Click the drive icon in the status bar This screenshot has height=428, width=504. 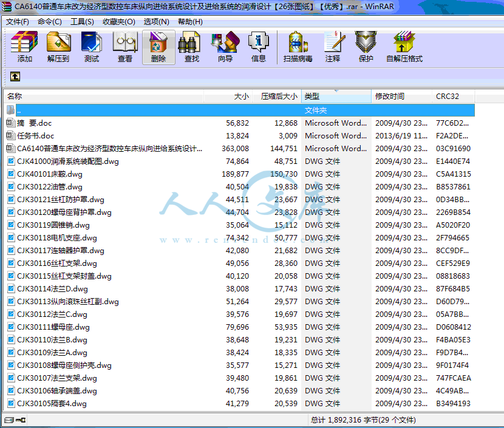click(x=9, y=420)
